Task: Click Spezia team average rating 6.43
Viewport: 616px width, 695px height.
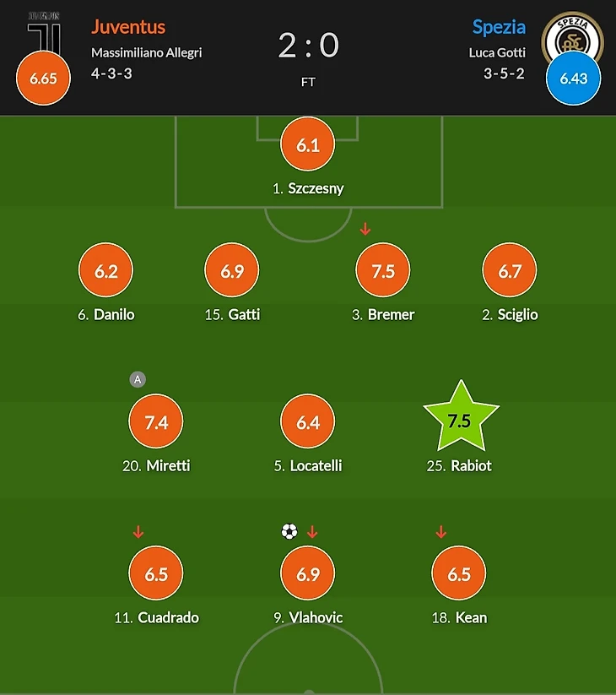Action: click(573, 79)
